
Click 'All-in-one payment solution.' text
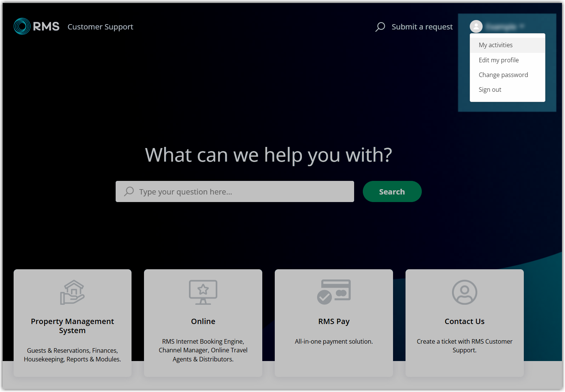coord(334,341)
